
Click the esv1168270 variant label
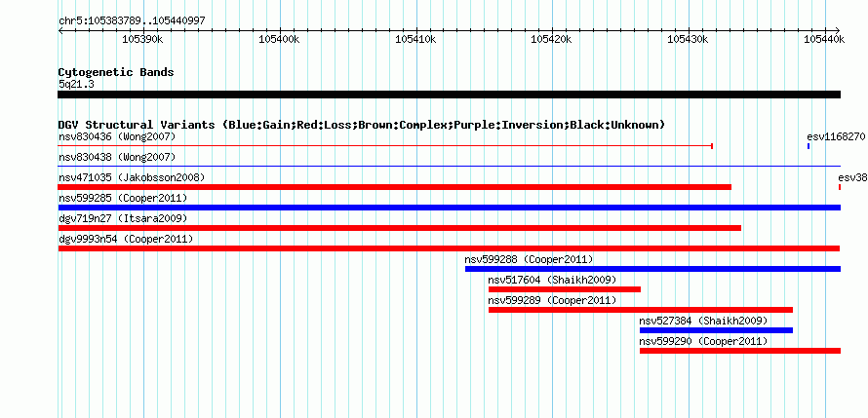point(837,136)
